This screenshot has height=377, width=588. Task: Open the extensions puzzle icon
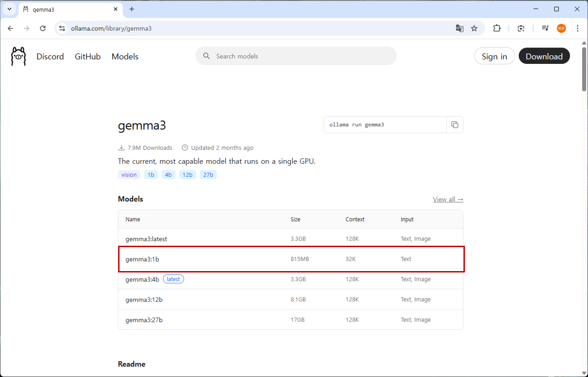tap(497, 28)
